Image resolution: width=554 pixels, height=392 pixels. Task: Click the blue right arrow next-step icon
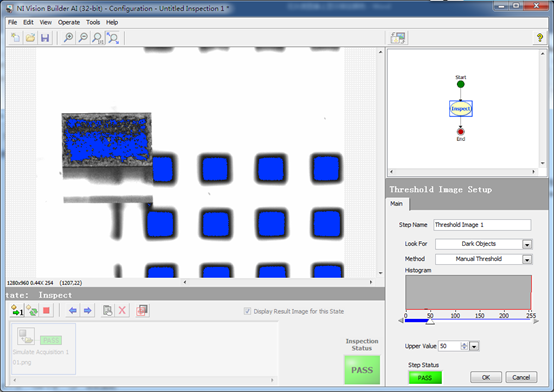(x=87, y=311)
